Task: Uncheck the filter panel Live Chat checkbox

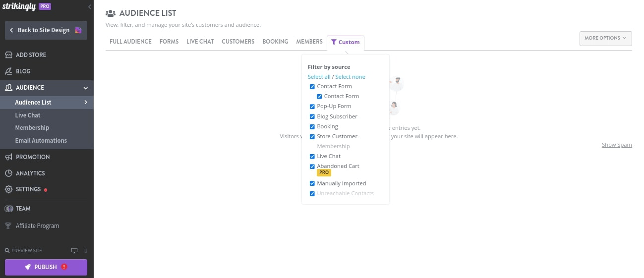Action: (312, 156)
